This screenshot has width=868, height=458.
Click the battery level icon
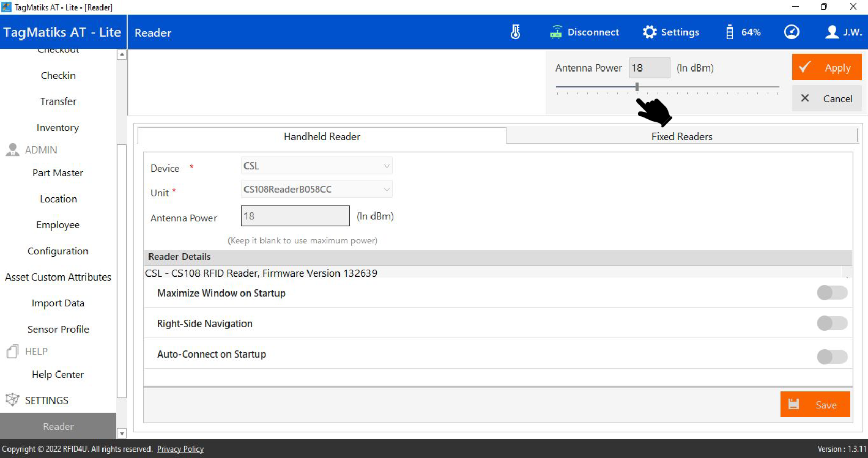pyautogui.click(x=729, y=32)
